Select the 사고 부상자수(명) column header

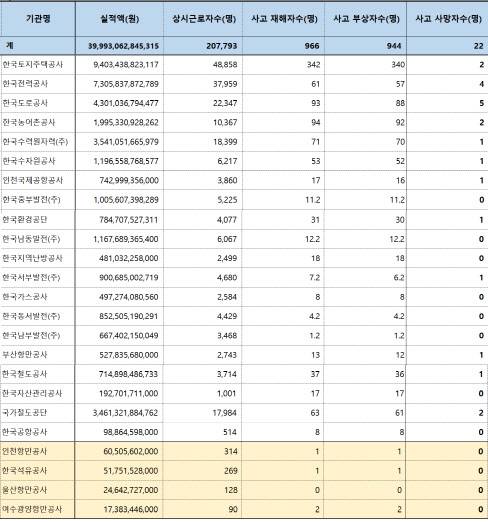click(366, 19)
